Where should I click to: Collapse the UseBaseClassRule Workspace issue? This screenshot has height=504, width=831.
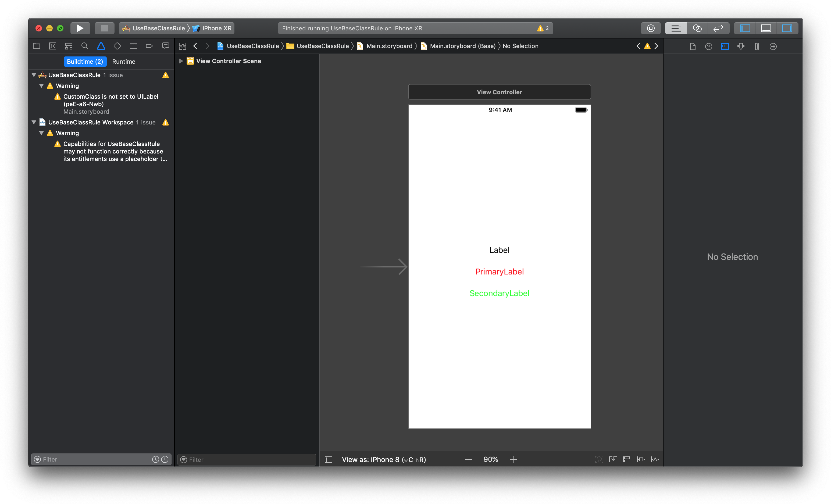click(x=34, y=122)
